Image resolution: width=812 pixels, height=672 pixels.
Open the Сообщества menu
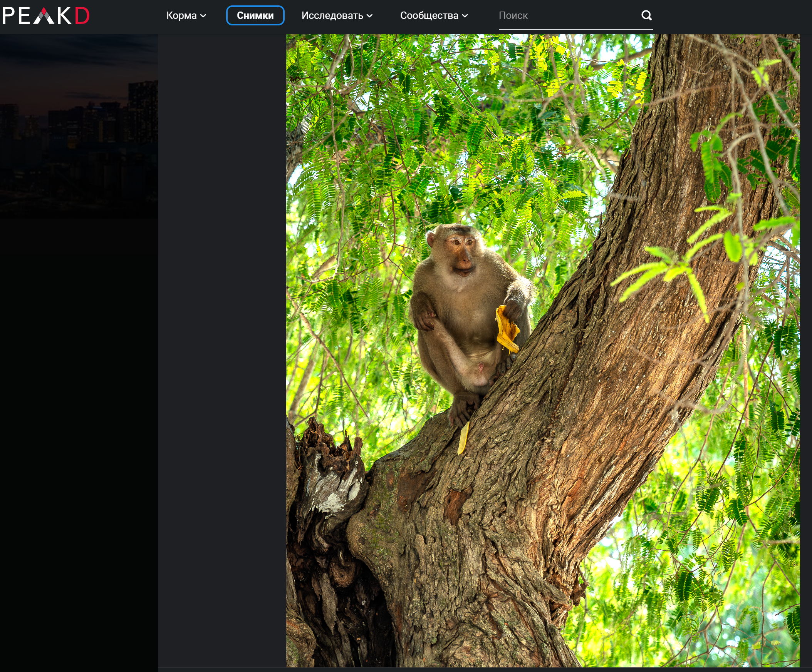(429, 16)
